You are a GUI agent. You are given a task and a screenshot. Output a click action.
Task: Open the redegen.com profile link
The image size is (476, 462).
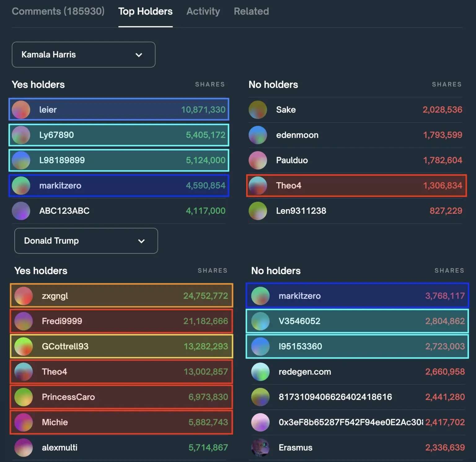click(x=305, y=372)
